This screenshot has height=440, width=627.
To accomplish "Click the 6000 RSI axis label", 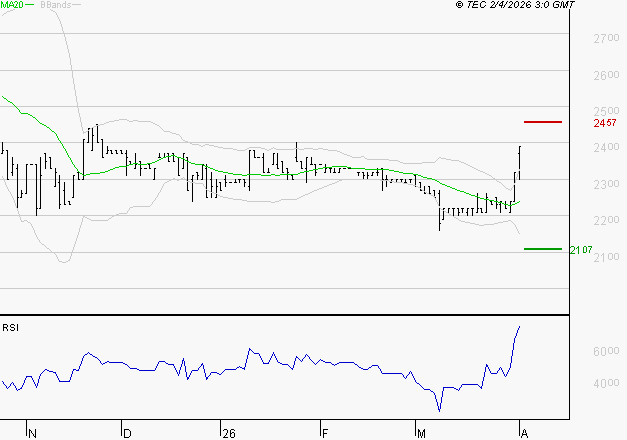I will click(x=606, y=351).
